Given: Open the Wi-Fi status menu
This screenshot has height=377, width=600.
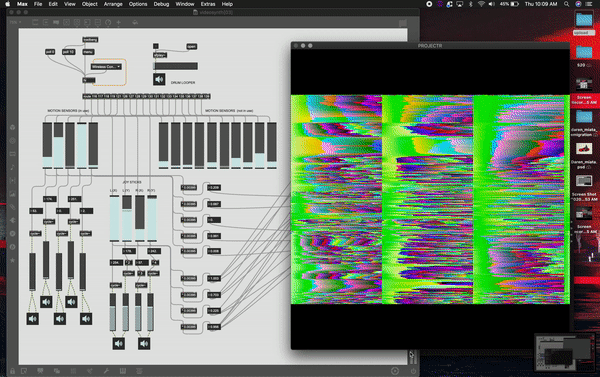Looking at the screenshot, I should pos(481,4).
